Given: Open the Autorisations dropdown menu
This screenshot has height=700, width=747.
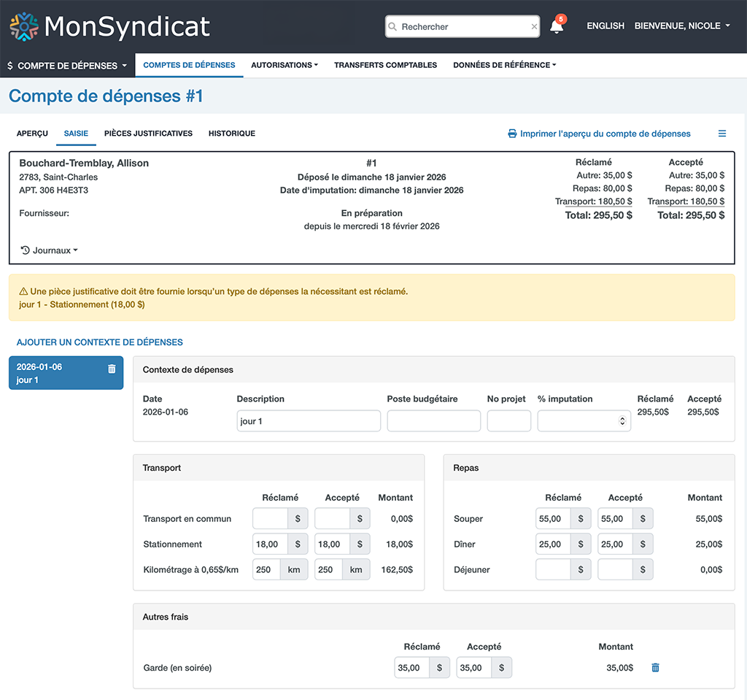Looking at the screenshot, I should pyautogui.click(x=285, y=65).
